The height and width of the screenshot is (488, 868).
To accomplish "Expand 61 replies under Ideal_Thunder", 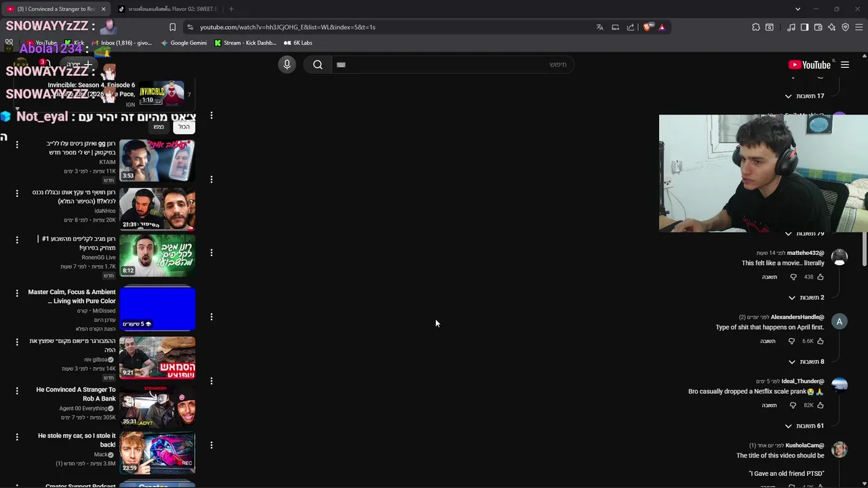I will tap(804, 426).
